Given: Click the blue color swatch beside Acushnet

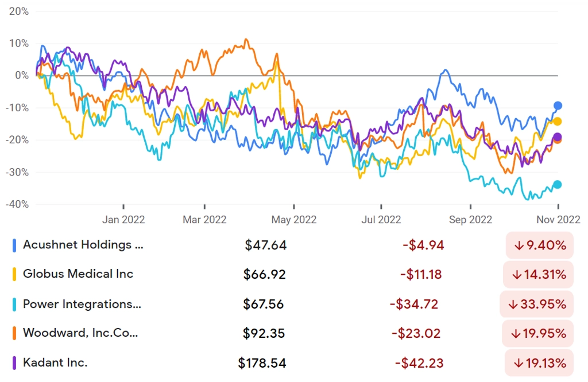Looking at the screenshot, I should click(x=14, y=245).
